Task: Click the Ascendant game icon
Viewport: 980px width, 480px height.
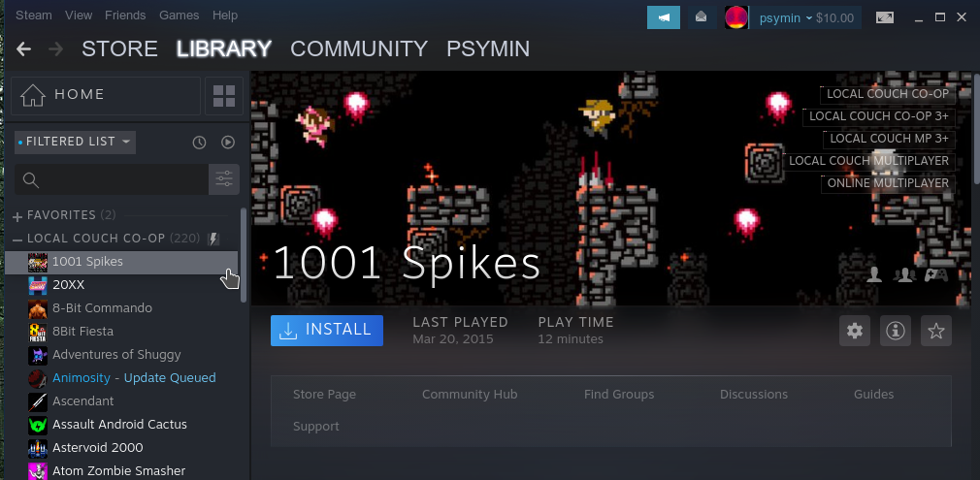Action: point(38,401)
